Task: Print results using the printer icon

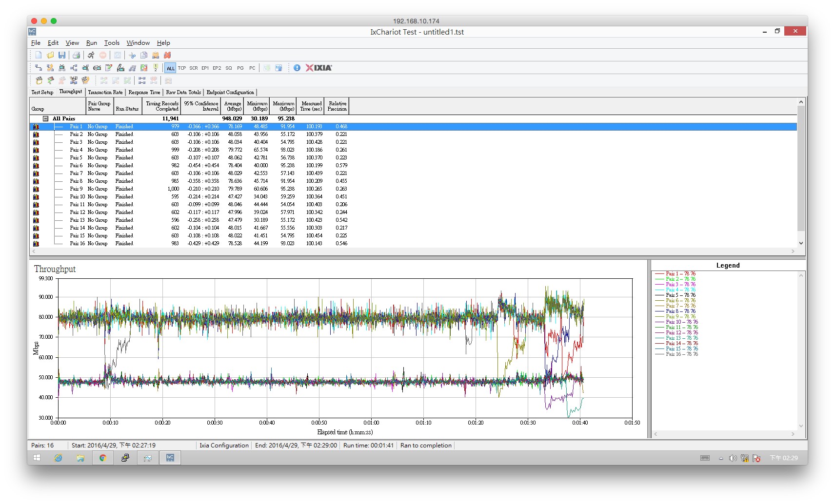Action: point(76,55)
